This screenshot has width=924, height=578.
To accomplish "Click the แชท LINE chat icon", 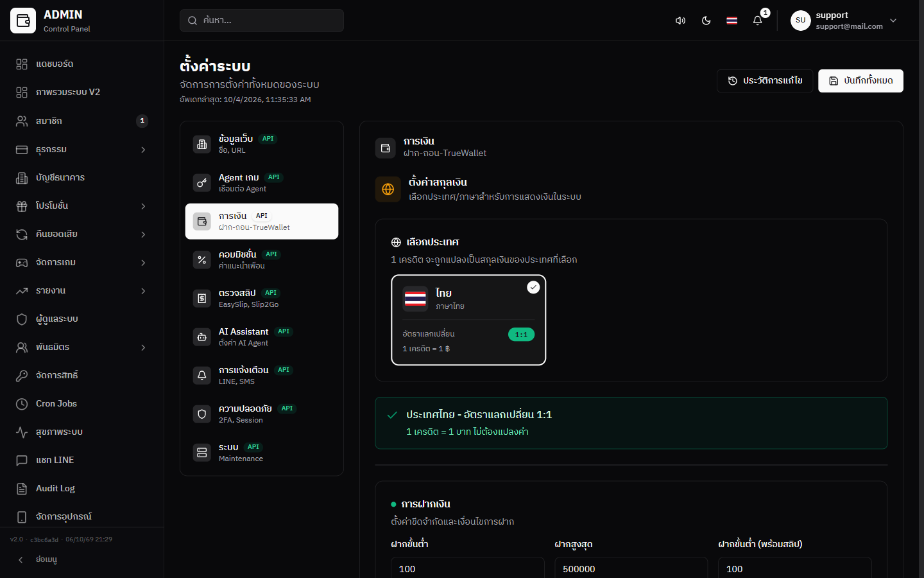I will (22, 460).
